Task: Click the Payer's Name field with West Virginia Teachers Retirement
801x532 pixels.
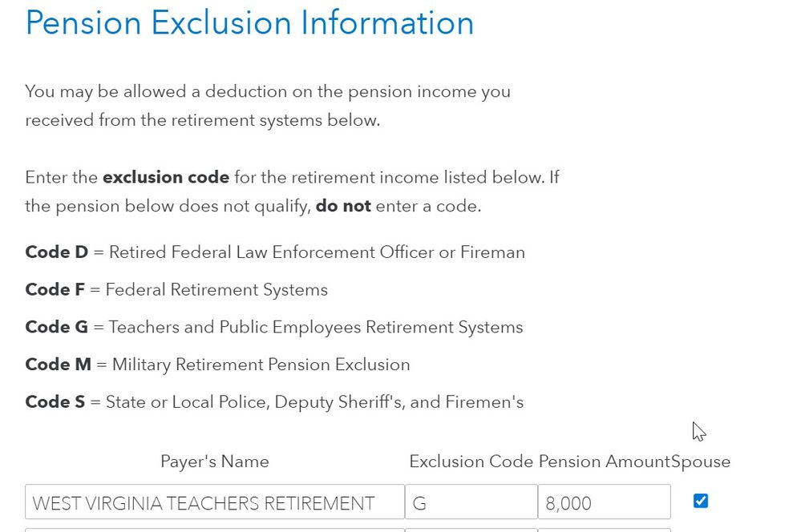Action: point(214,502)
